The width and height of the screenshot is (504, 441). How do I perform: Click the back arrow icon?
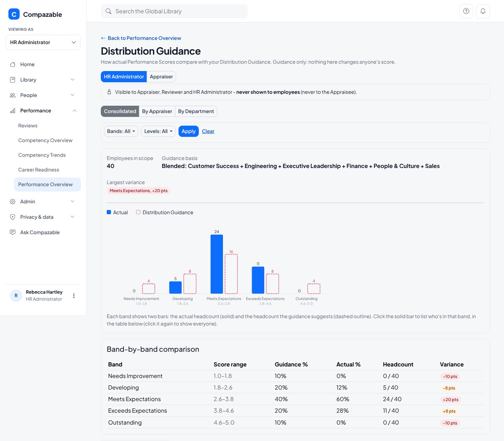click(x=103, y=38)
